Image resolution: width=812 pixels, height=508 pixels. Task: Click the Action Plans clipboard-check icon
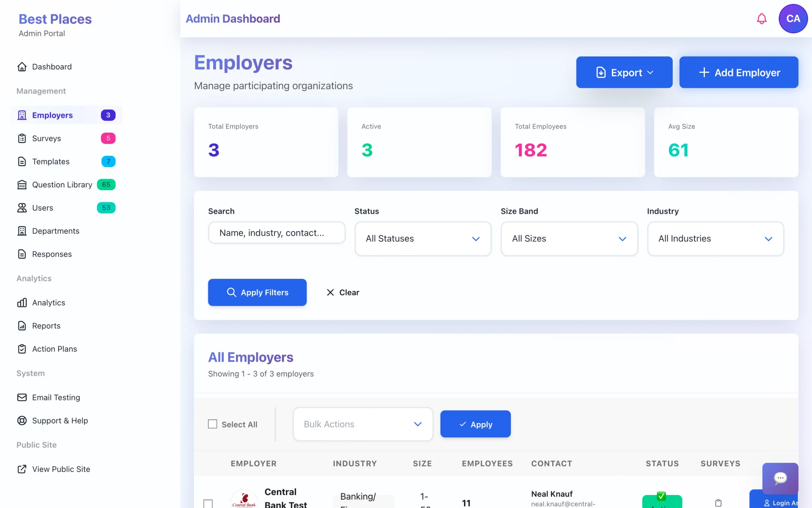tap(22, 349)
